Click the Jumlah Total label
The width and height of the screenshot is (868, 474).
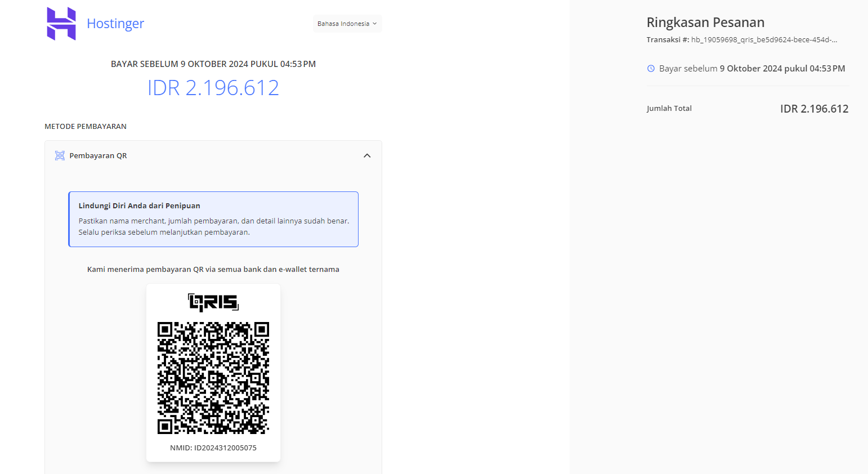coord(669,109)
